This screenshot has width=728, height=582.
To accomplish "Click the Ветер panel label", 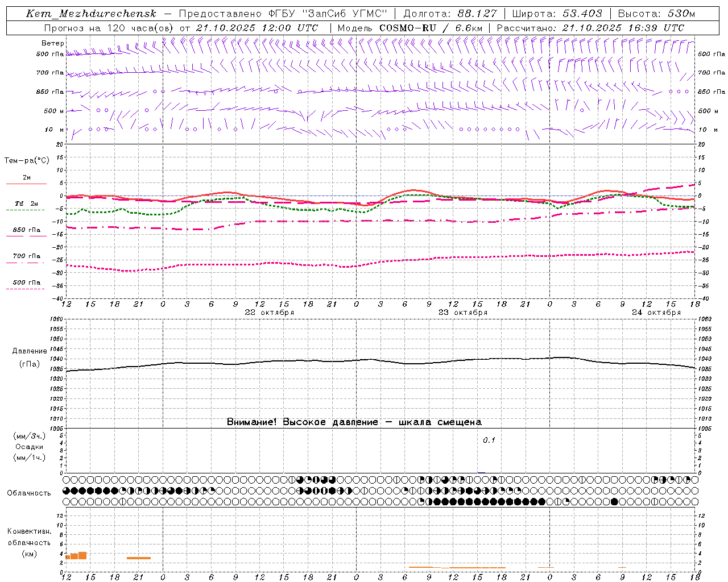I will coord(53,43).
